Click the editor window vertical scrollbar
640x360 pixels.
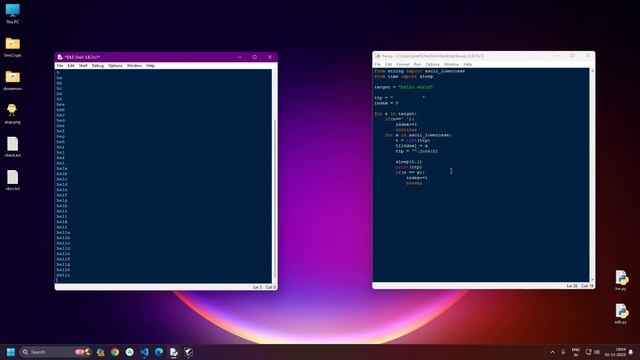[592, 175]
